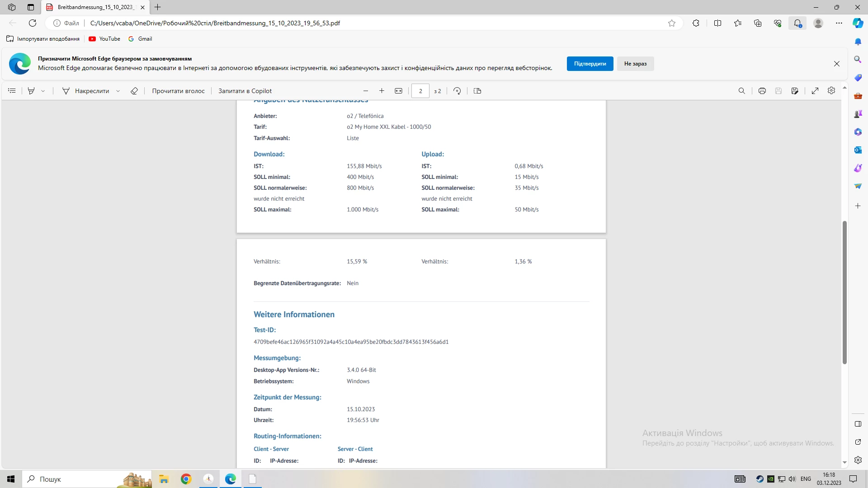Image resolution: width=868 pixels, height=488 pixels.
Task: Toggle the page view layout icon
Action: [477, 91]
